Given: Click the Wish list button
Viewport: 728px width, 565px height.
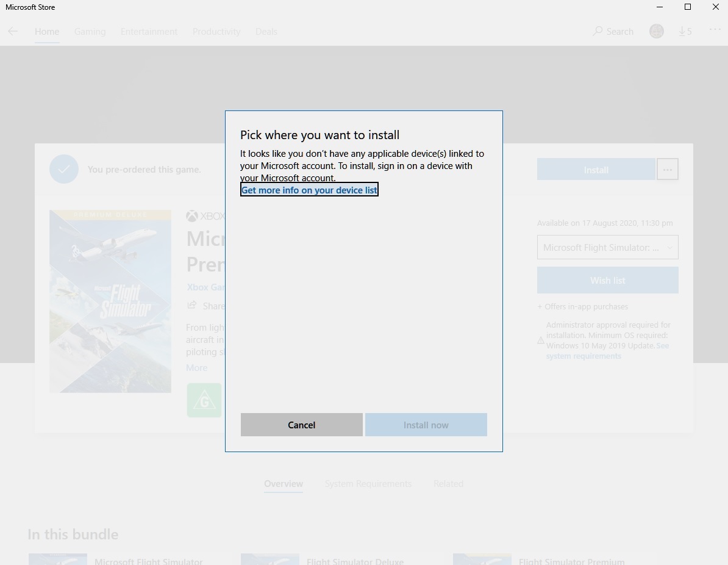Looking at the screenshot, I should pos(607,280).
